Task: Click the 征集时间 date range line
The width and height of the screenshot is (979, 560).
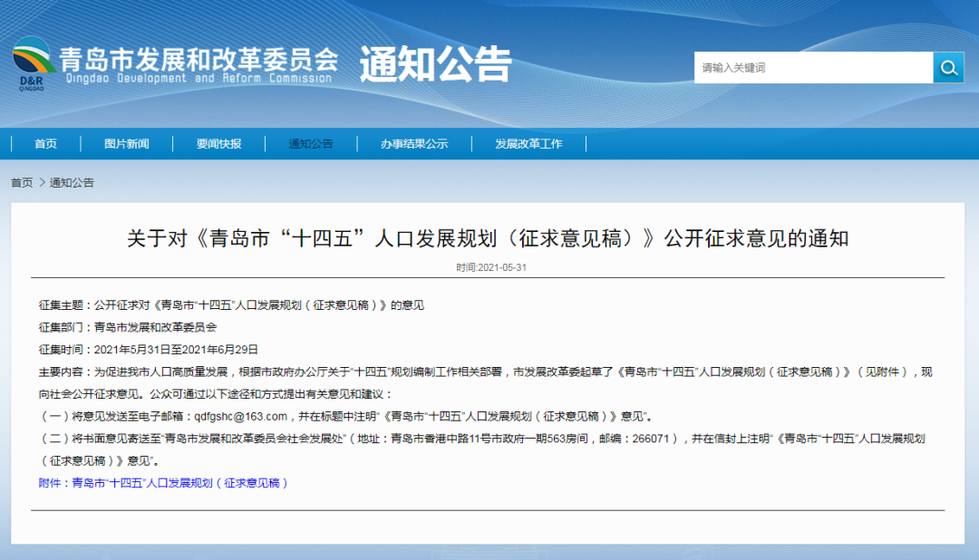Action: point(149,350)
